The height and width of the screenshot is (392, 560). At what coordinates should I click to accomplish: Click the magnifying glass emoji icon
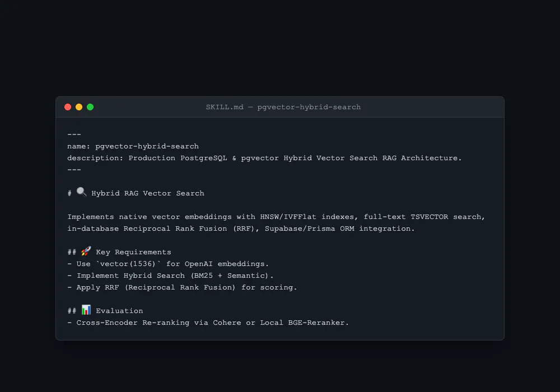[x=81, y=192]
